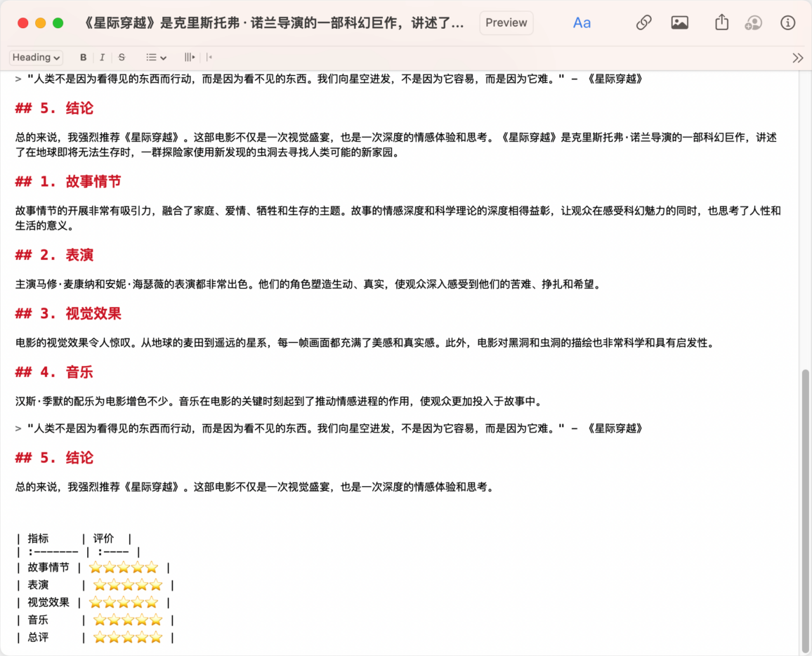Expand toolbar overflow double chevron

pos(797,58)
